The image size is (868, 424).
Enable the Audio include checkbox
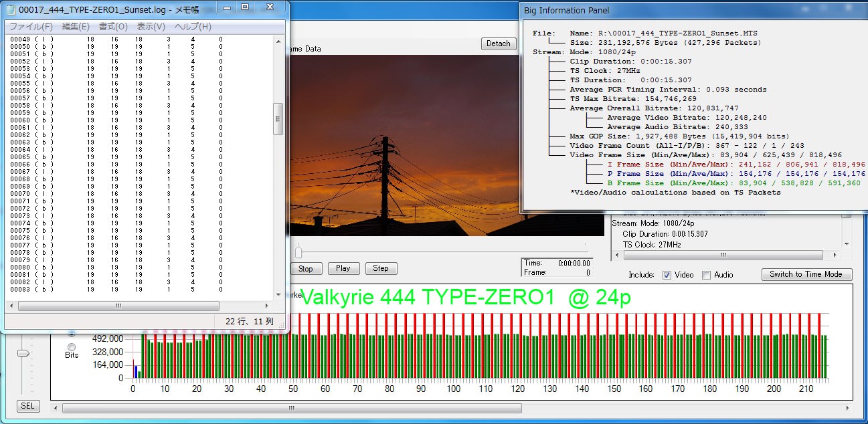(707, 275)
